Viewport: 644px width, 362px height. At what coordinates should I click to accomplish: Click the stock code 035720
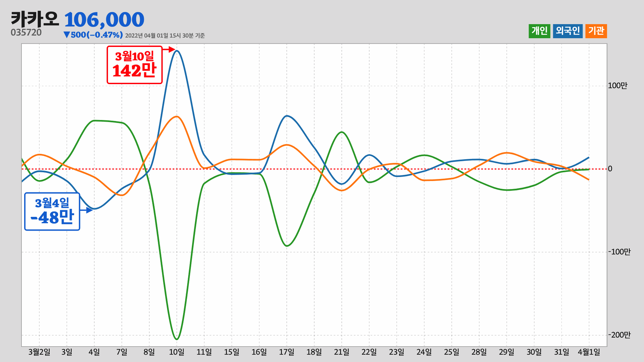[26, 33]
